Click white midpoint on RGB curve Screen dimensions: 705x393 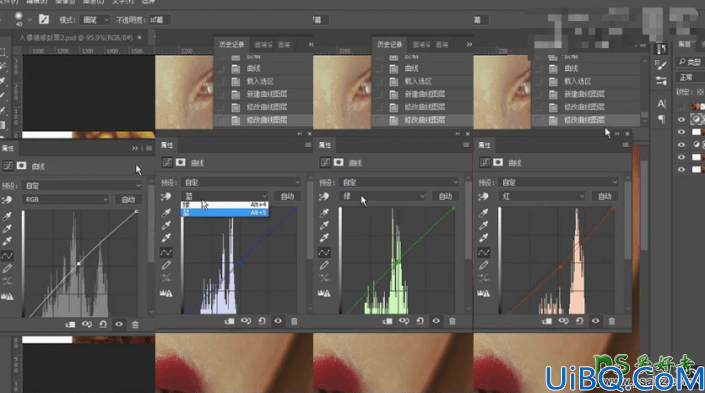(79, 263)
